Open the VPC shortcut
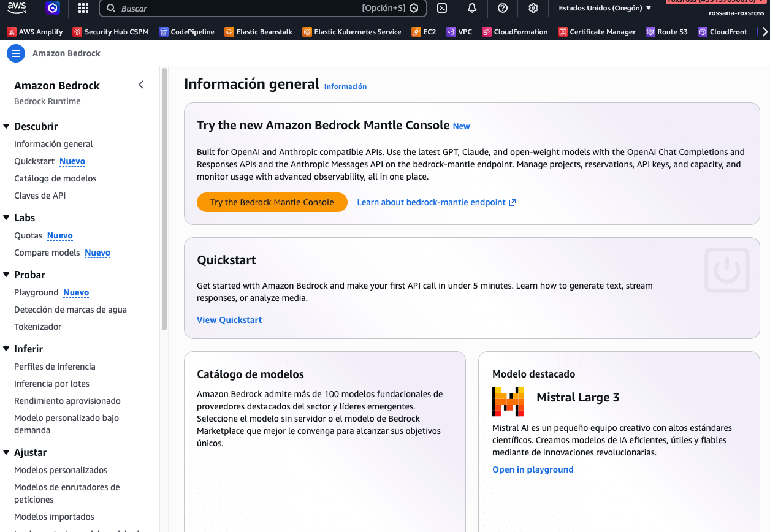The height and width of the screenshot is (532, 770). click(459, 32)
